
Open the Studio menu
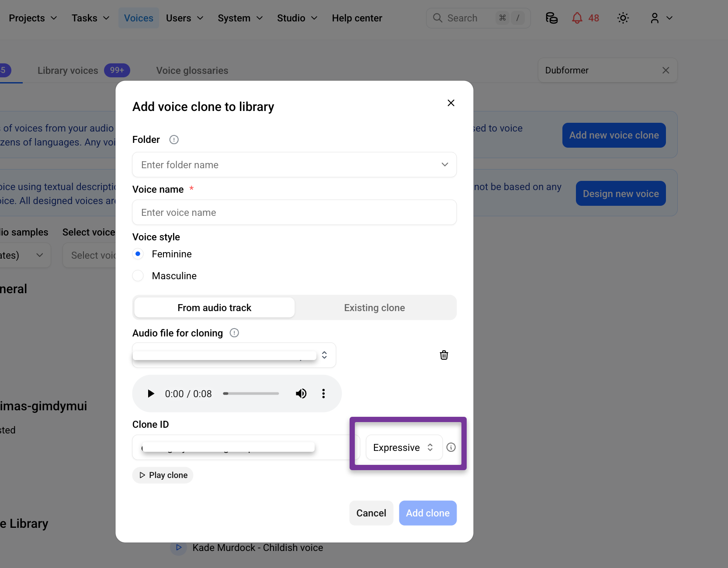(x=297, y=18)
